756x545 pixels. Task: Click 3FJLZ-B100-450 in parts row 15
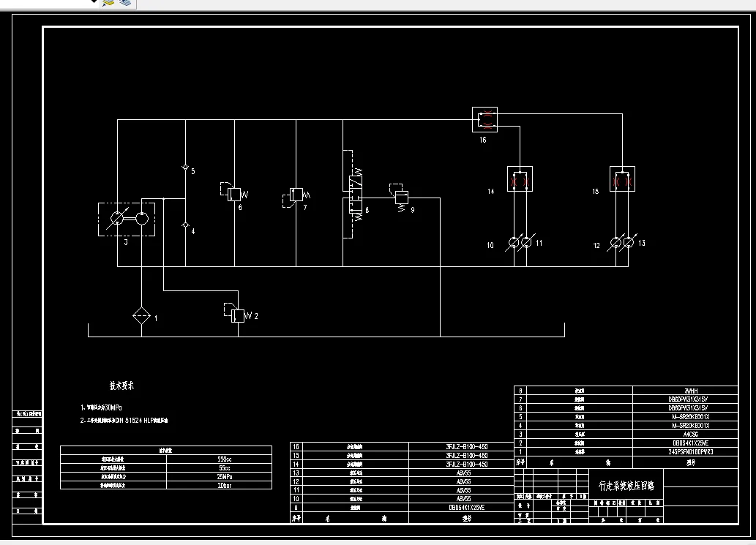[x=467, y=455]
